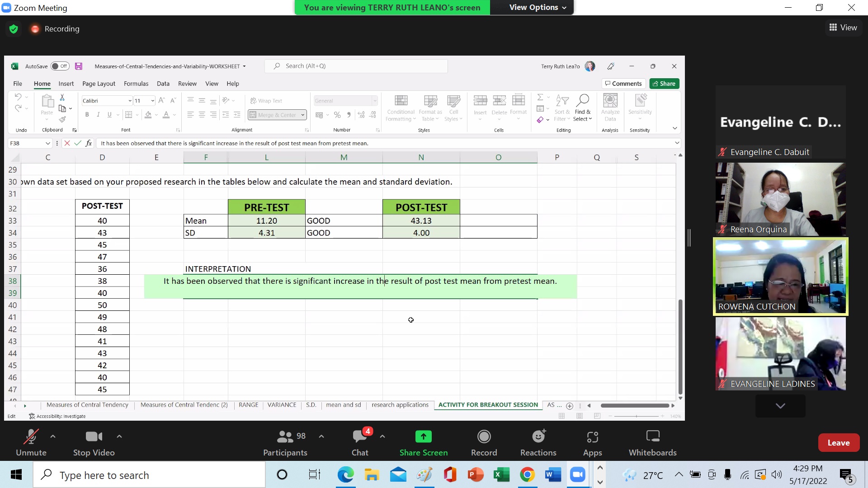Open the Zoom Chat panel

pos(360,436)
